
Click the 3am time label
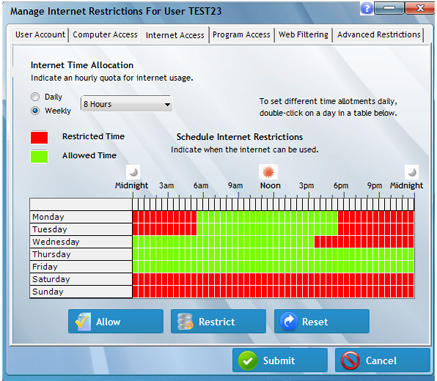tap(166, 186)
